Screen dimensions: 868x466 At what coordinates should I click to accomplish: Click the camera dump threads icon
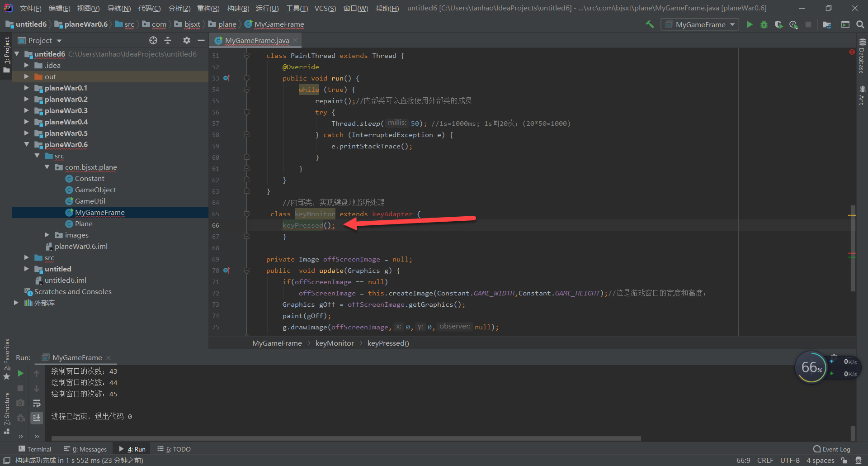[20, 403]
